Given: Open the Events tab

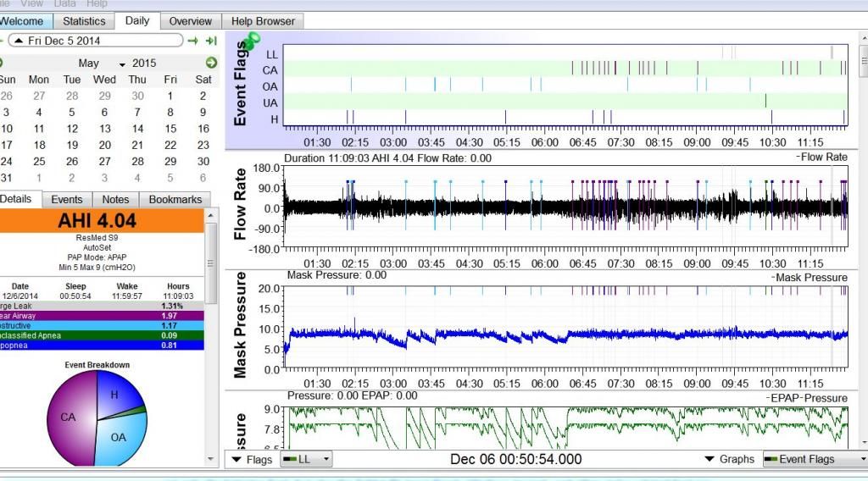Looking at the screenshot, I should pyautogui.click(x=67, y=200).
